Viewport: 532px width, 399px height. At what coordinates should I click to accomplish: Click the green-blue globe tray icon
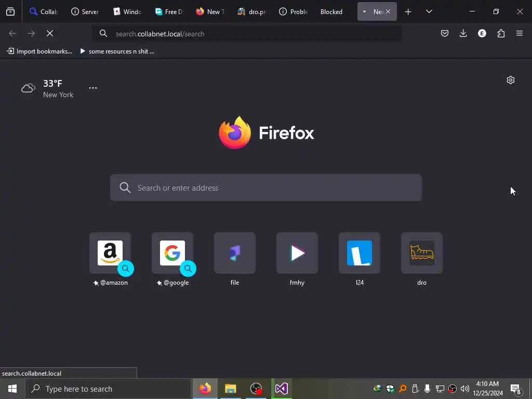[x=377, y=389]
